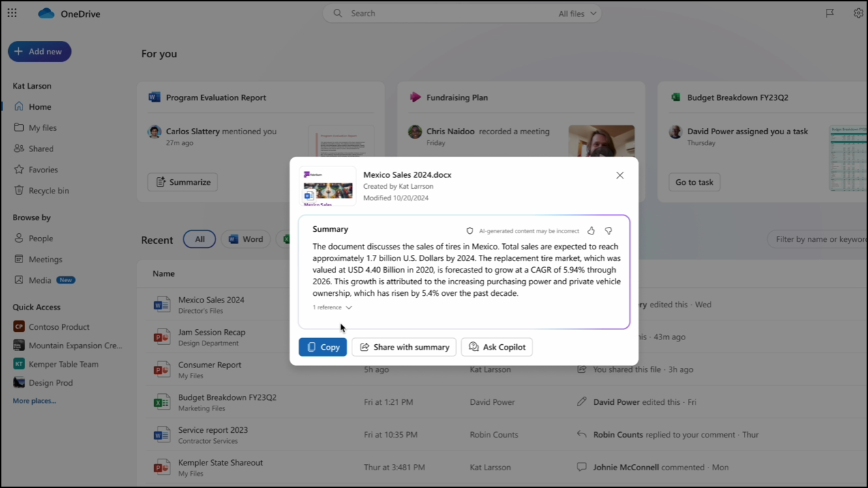Open the Fundraising Plan card title
The image size is (868, 488).
[x=457, y=97]
